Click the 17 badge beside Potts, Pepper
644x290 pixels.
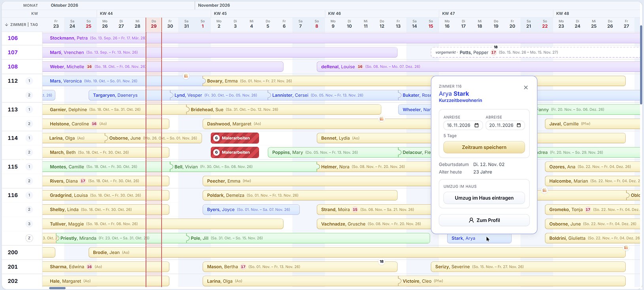493,52
